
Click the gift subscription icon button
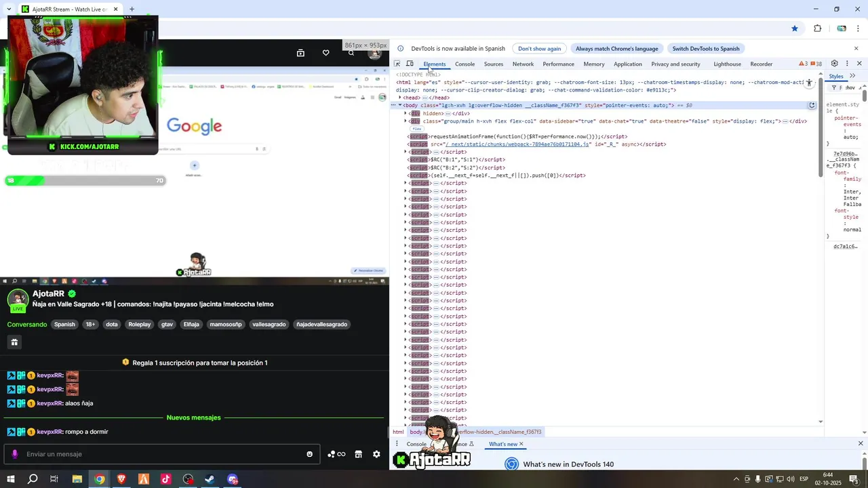14,342
